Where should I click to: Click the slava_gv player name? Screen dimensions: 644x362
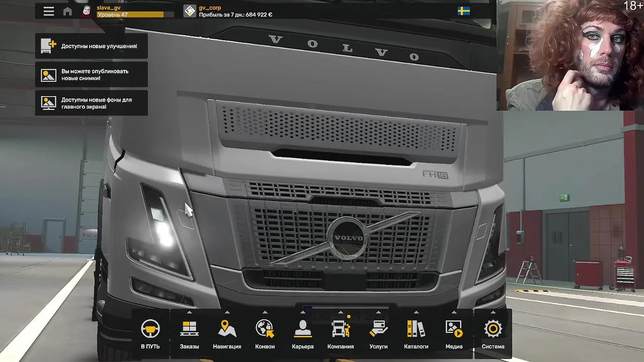[x=108, y=8]
